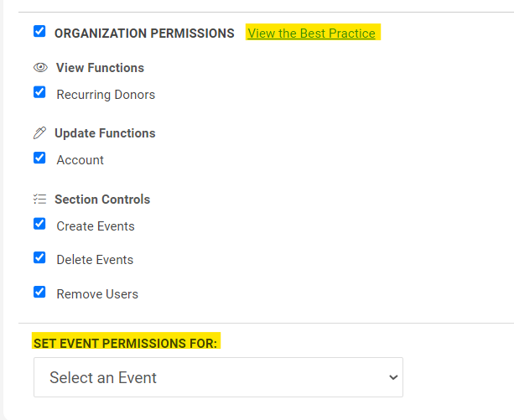
Task: Toggle the Delete Events checkbox
Action: [39, 257]
